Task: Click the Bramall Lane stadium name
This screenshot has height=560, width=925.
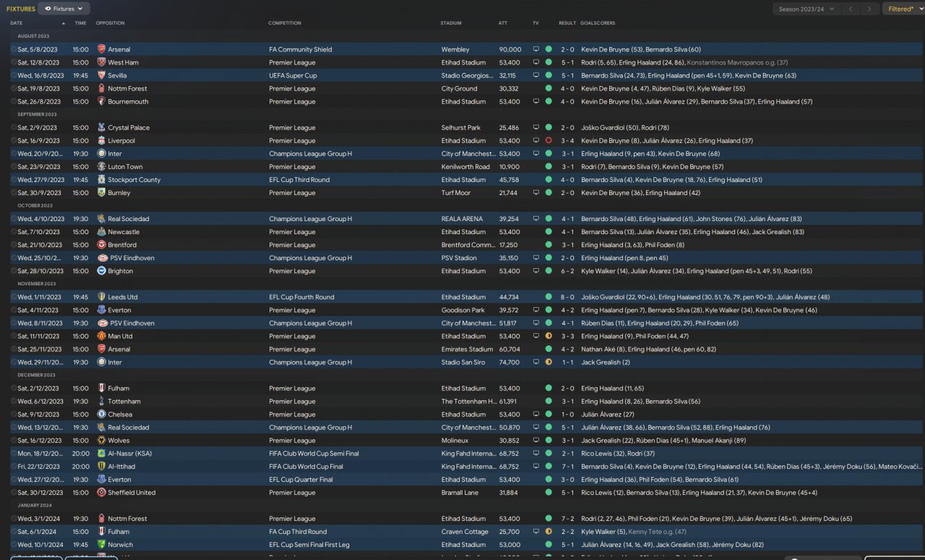Action: coord(460,492)
